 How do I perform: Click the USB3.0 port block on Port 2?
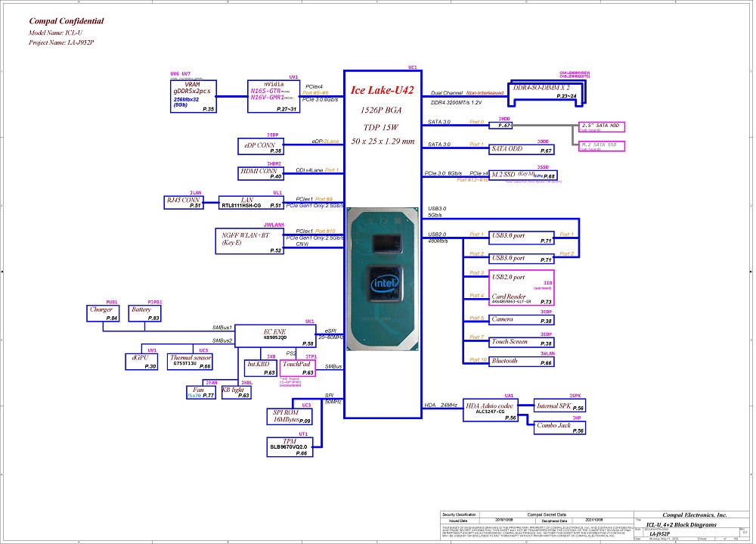pos(521,259)
